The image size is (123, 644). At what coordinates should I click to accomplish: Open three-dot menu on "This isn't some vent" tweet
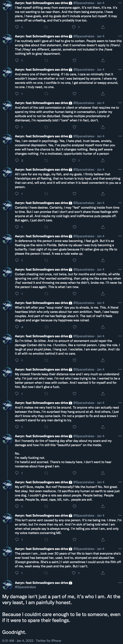point(120,516)
